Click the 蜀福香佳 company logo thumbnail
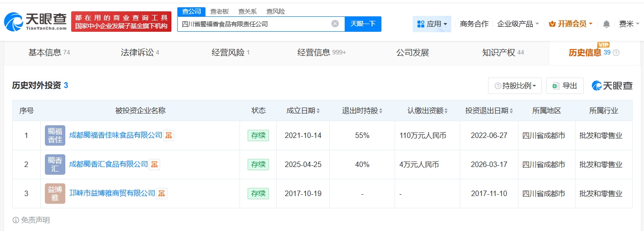 [55, 135]
